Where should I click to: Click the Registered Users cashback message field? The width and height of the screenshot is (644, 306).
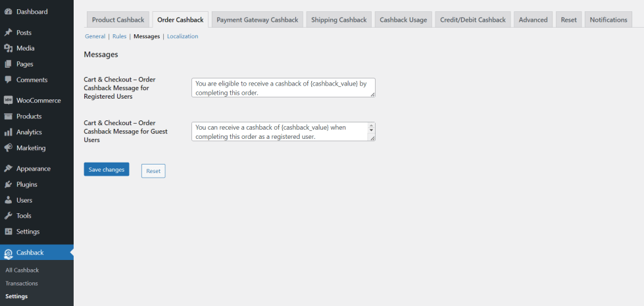(x=283, y=88)
